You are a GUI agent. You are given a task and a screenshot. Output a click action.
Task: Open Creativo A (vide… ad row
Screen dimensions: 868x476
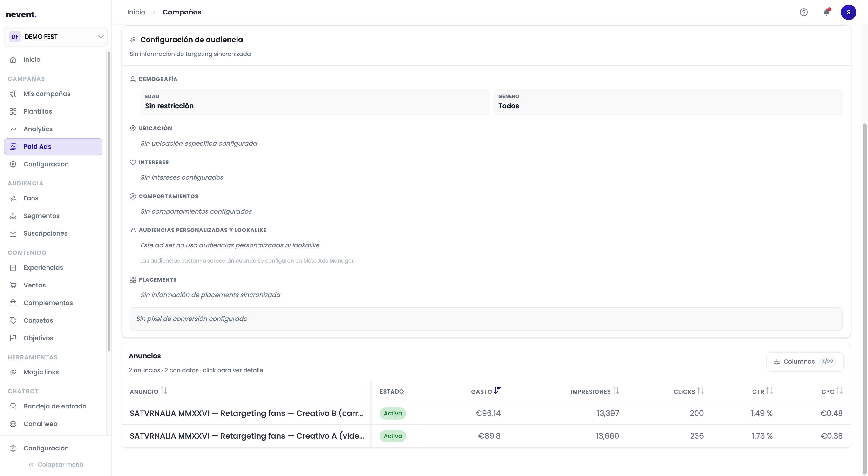(x=486, y=436)
